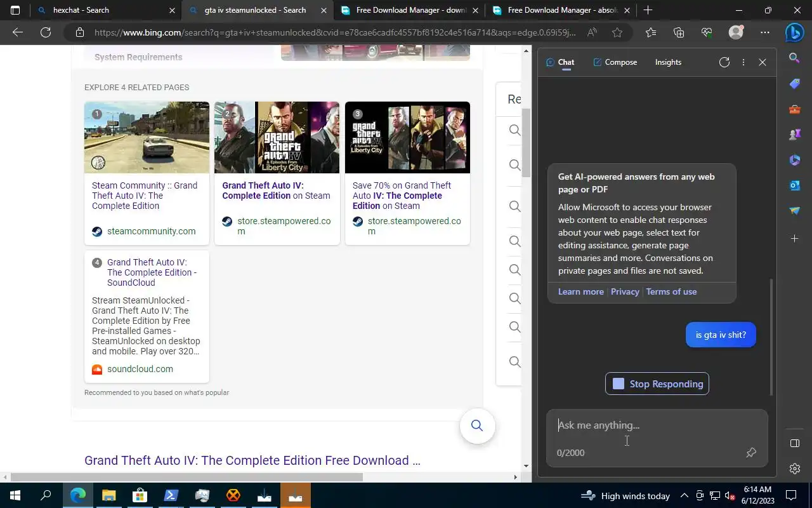Switch to the Compose tab
Viewport: 812px width, 508px height.
pyautogui.click(x=615, y=62)
